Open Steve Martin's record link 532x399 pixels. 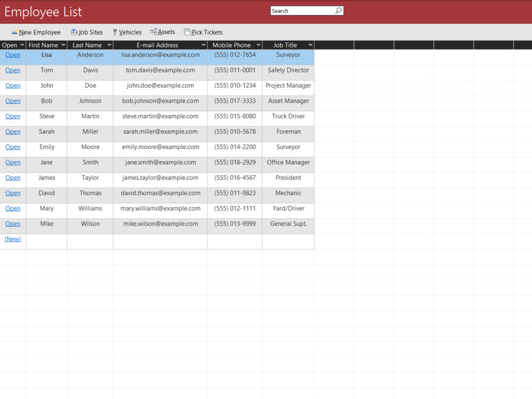pyautogui.click(x=13, y=116)
